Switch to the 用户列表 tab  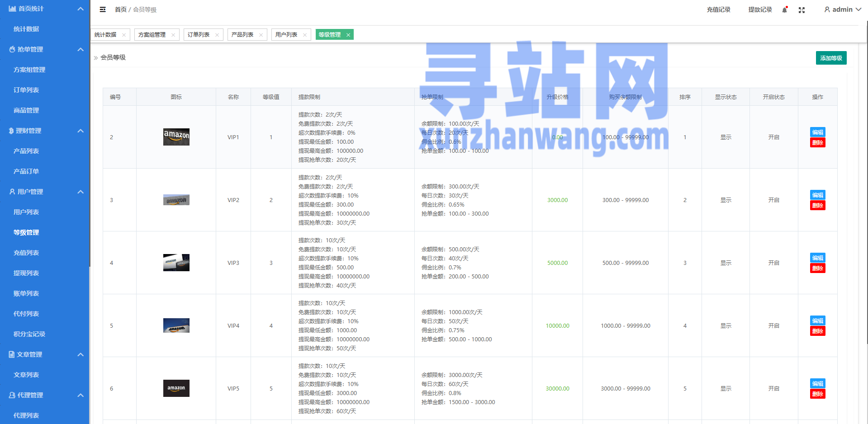(286, 35)
